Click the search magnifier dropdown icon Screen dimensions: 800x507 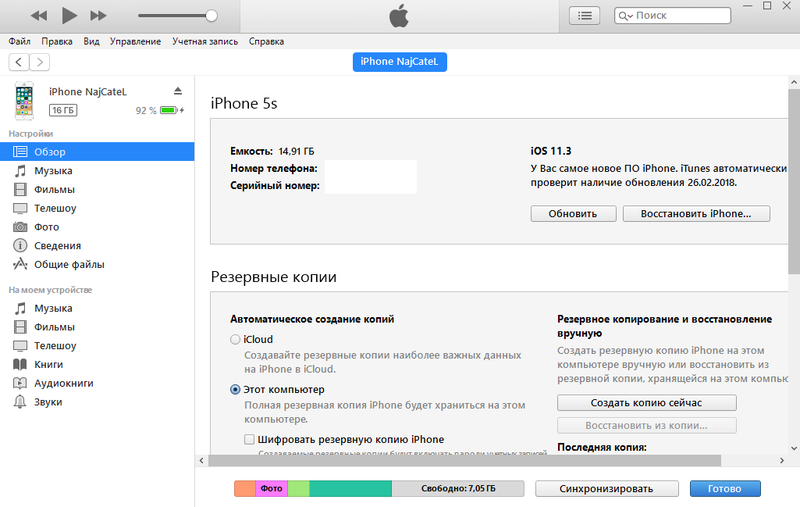click(x=626, y=16)
